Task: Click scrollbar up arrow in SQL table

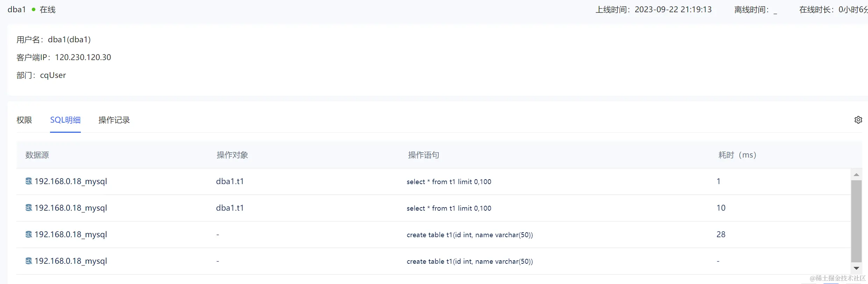Action: tap(856, 175)
